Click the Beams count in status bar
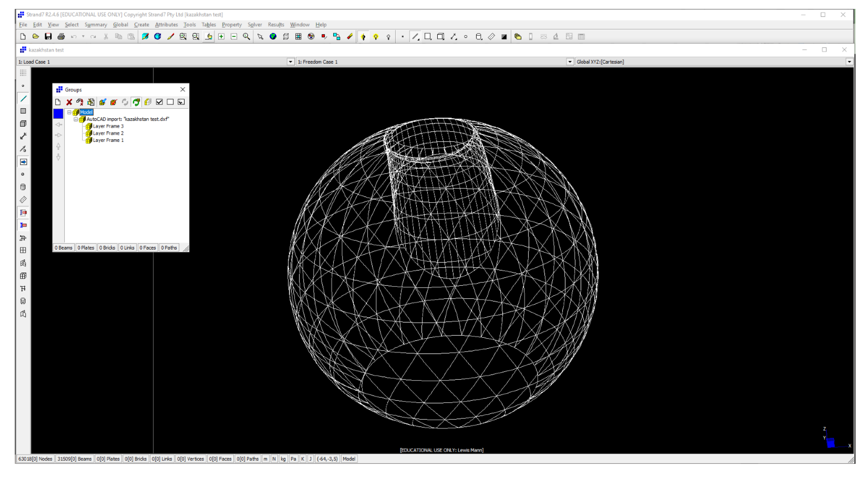 74,459
